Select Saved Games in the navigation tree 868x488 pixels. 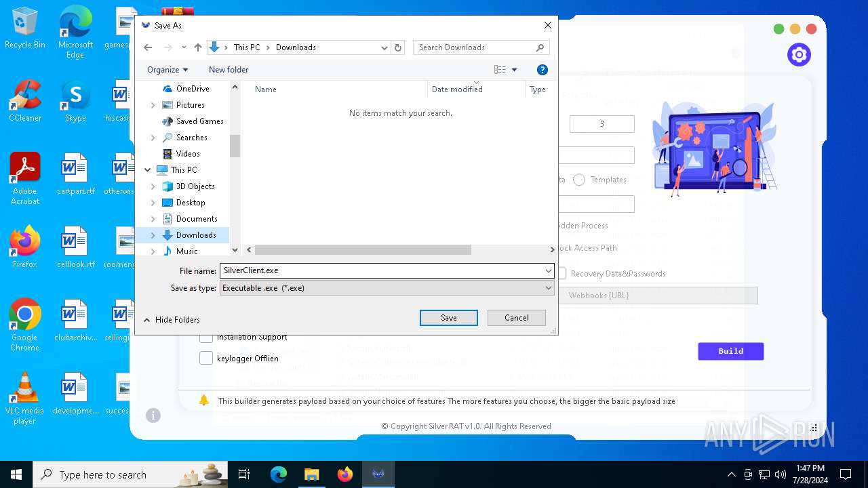point(199,121)
